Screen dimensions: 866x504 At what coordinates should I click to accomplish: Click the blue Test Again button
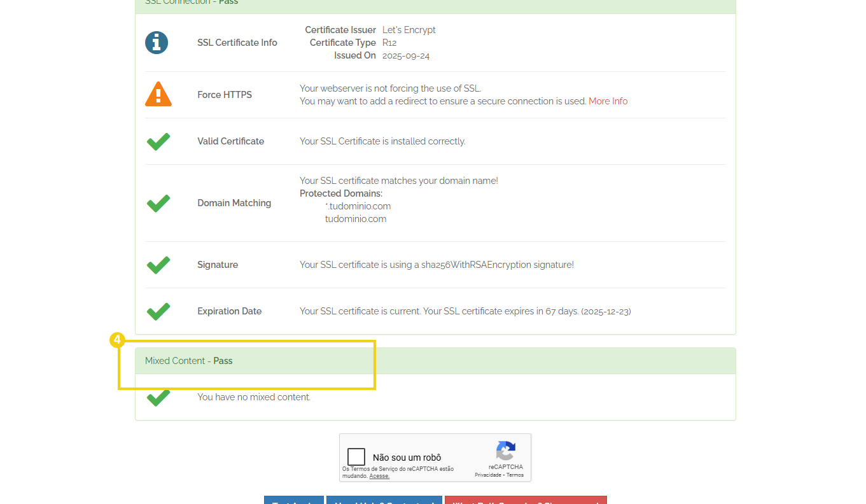[x=293, y=502]
